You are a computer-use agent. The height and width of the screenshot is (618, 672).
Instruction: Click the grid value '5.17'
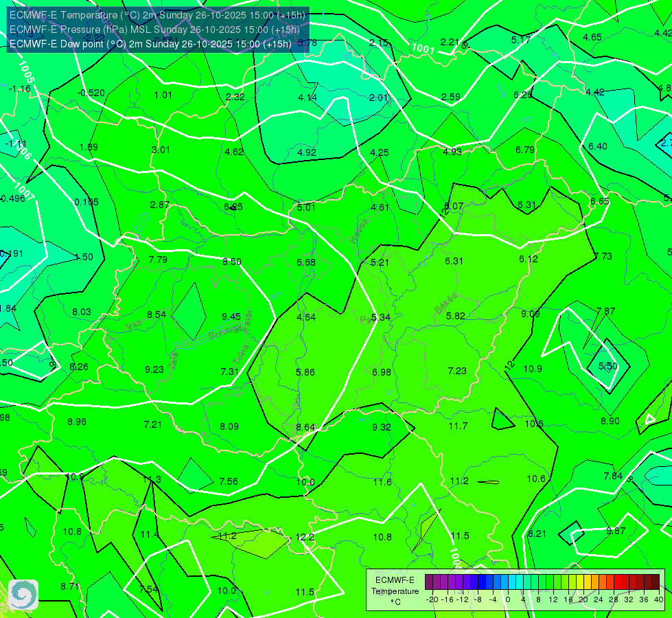click(521, 41)
